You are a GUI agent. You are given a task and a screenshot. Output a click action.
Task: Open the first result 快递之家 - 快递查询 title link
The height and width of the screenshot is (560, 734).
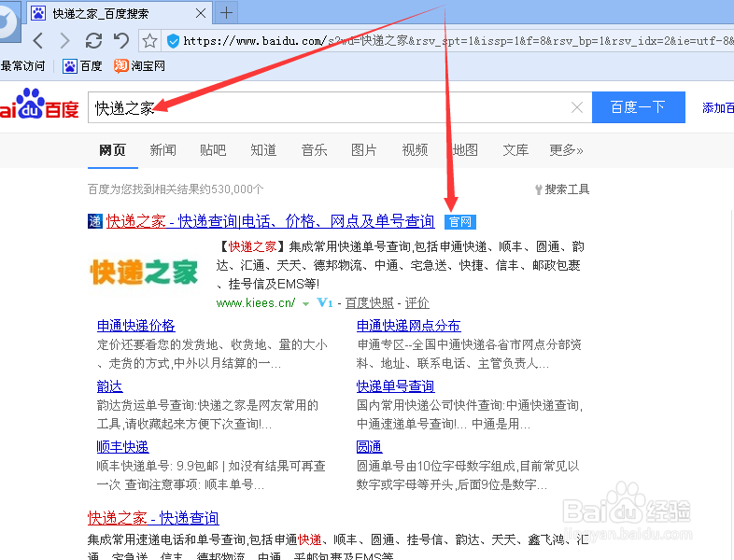pyautogui.click(x=271, y=221)
